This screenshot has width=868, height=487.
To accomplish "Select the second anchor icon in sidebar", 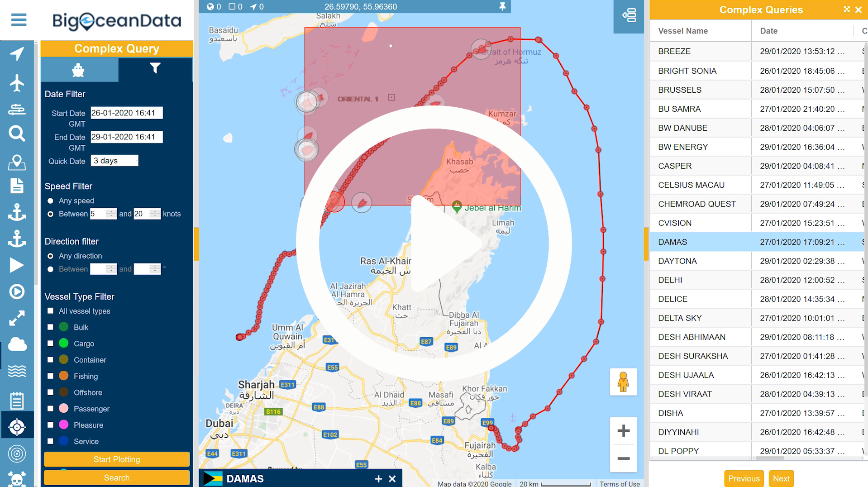I will (x=17, y=238).
